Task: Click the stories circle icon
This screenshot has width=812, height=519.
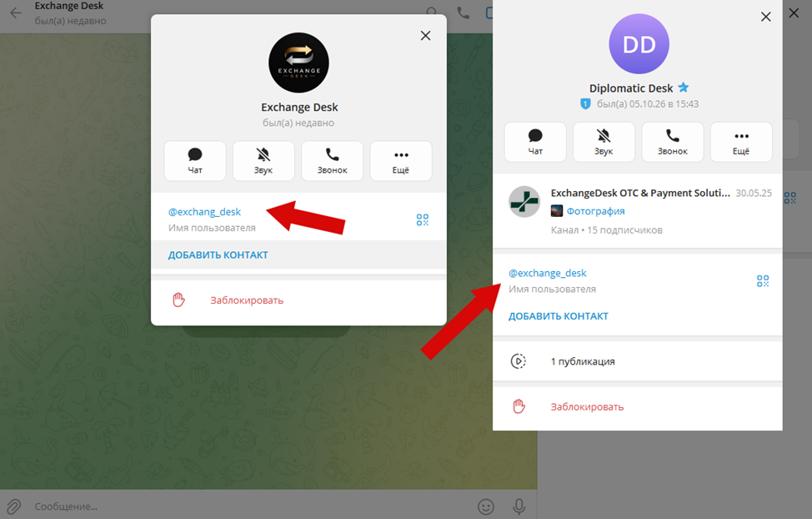Action: tap(519, 360)
